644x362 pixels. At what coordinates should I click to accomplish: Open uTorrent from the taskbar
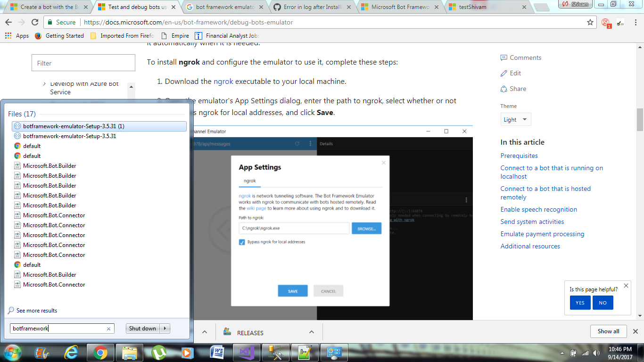click(x=158, y=352)
